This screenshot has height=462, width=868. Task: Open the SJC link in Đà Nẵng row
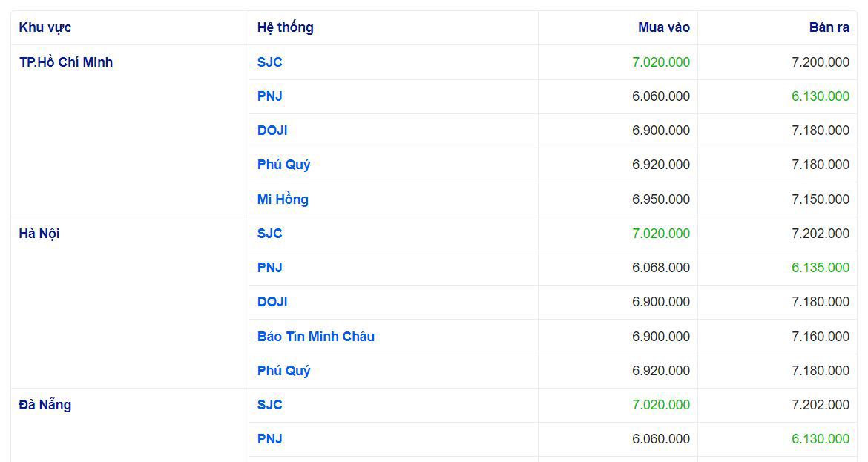tap(269, 405)
